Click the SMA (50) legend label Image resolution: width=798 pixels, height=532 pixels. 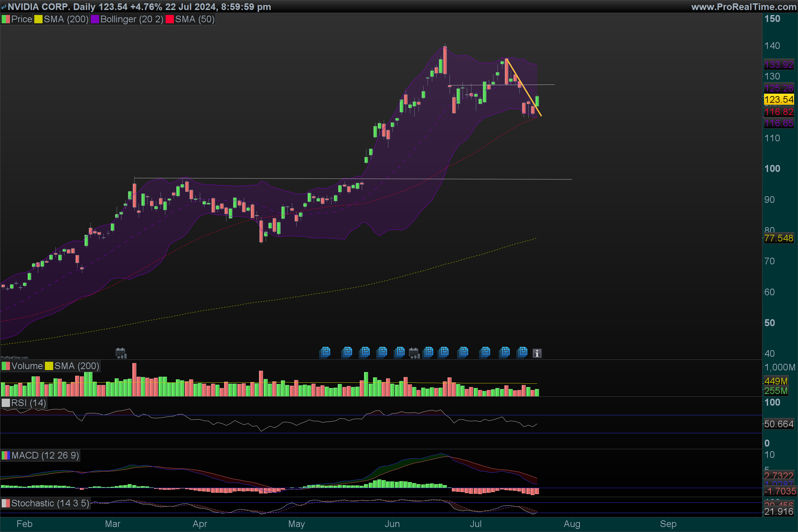point(195,19)
